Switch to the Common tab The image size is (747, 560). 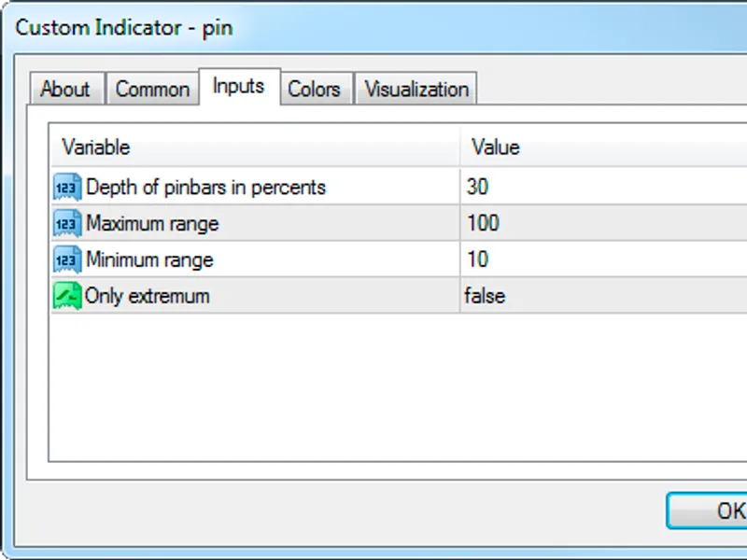[x=152, y=89]
